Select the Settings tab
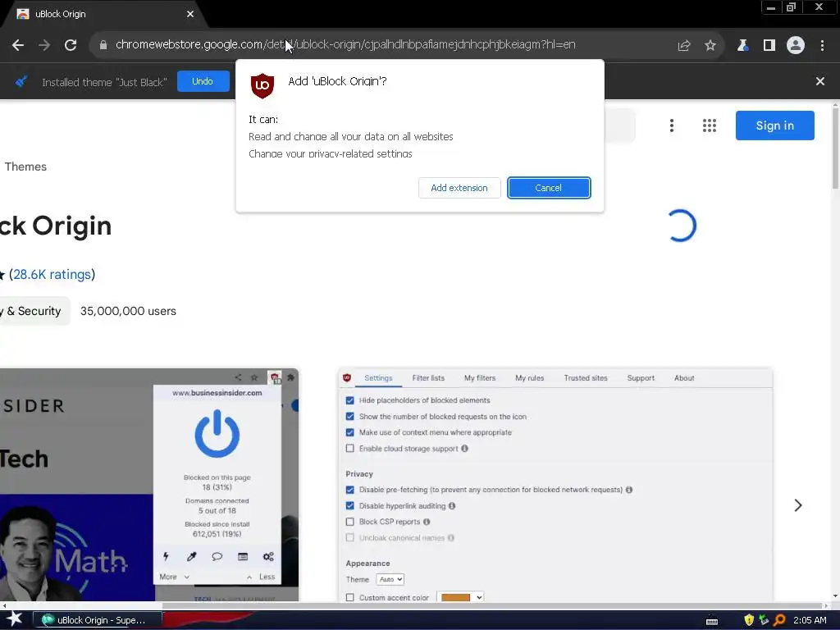This screenshot has width=840, height=630. point(378,377)
